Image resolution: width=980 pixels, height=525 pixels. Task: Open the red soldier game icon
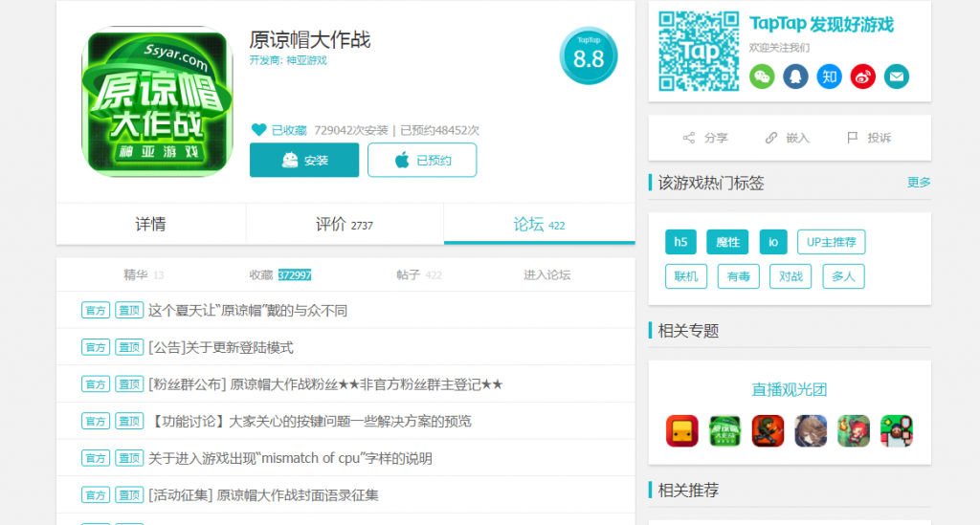tap(768, 430)
